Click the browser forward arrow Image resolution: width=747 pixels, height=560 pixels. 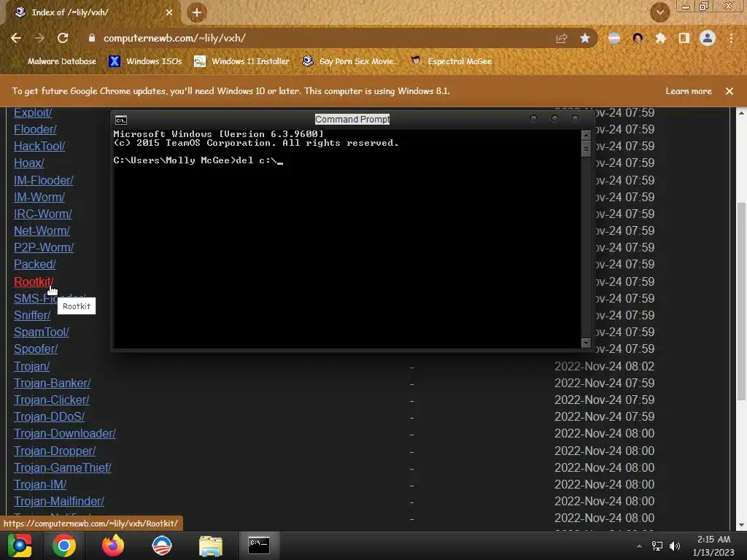point(39,38)
